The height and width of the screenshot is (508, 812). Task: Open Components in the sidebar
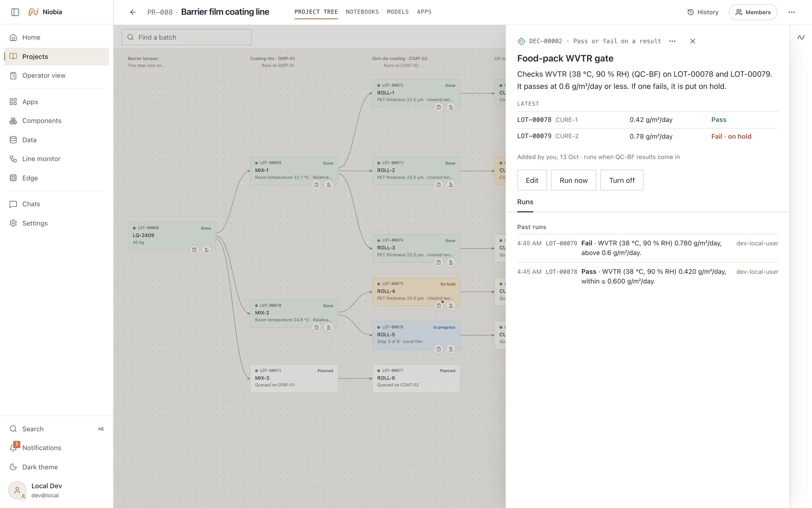57,121
